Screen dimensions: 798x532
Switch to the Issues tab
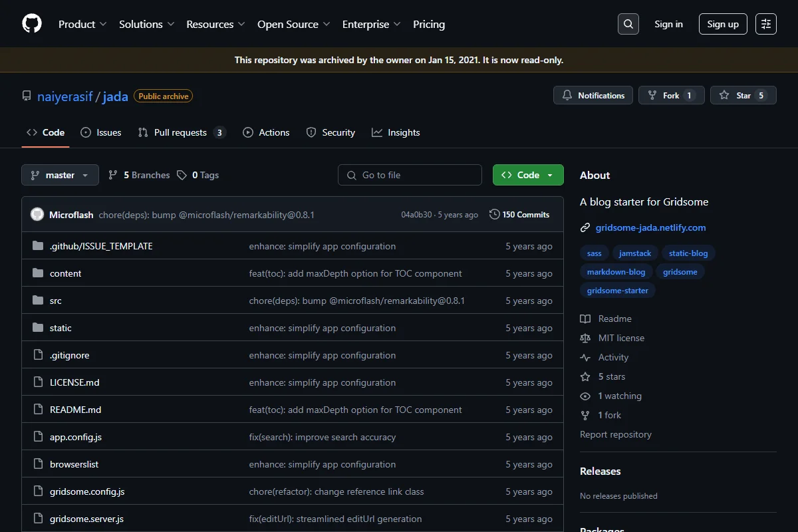point(101,132)
